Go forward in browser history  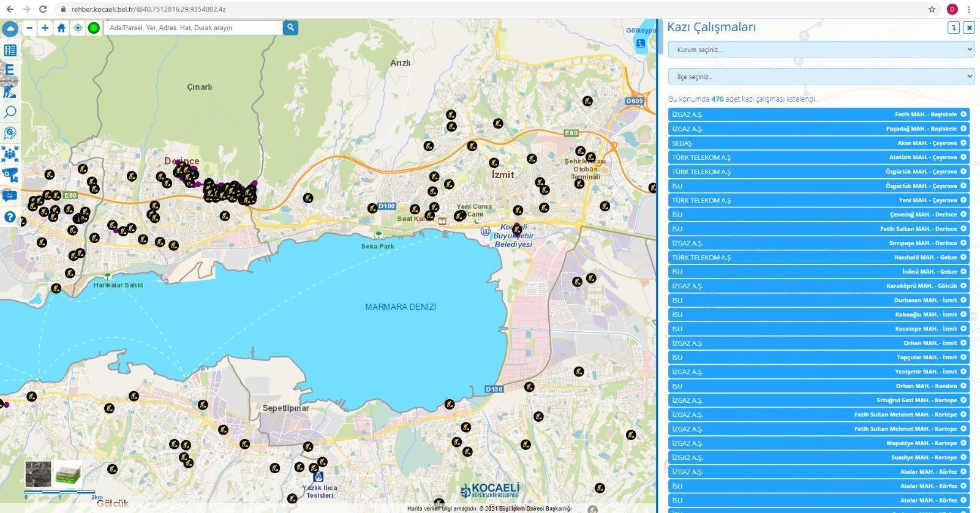tap(26, 9)
